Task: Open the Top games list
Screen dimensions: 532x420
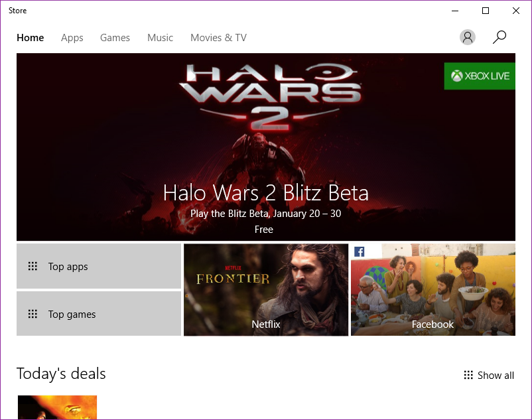Action: click(99, 314)
